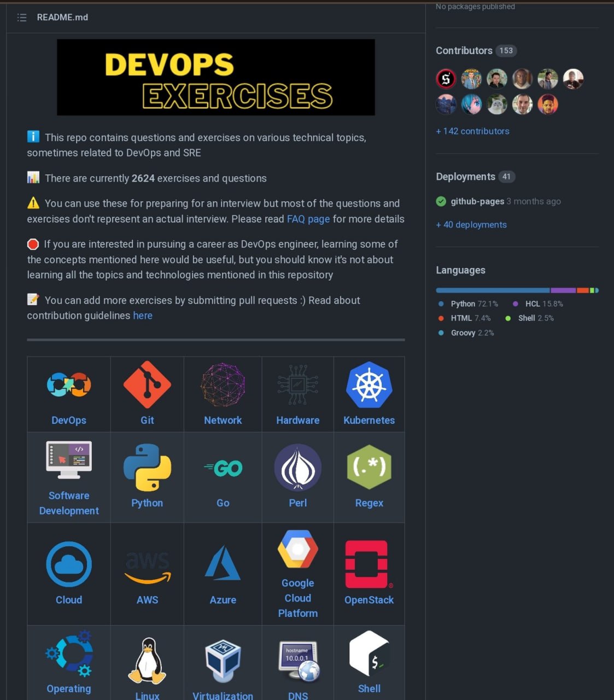Click the Kubernetes wheel icon
The width and height of the screenshot is (614, 700).
[x=369, y=385]
